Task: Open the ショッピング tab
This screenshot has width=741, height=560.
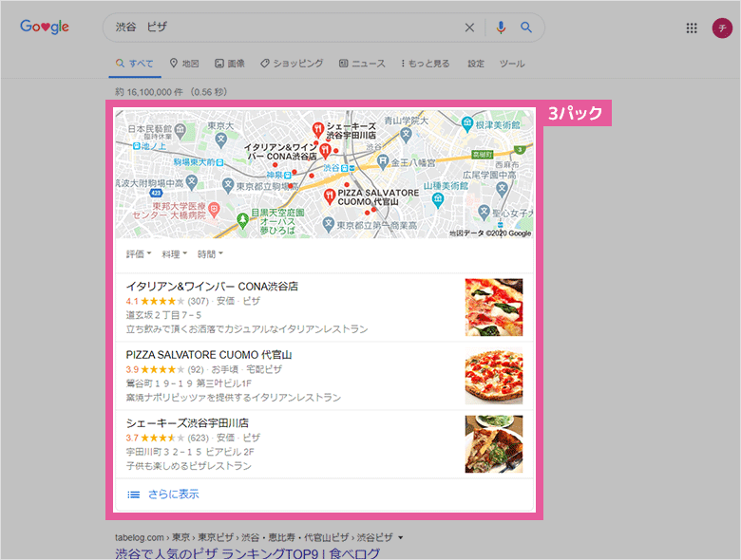Action: (292, 64)
